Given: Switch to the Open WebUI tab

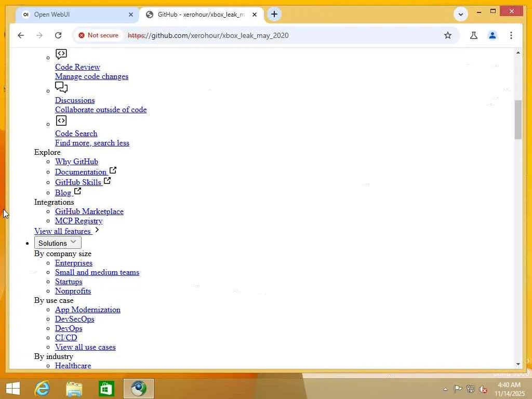Looking at the screenshot, I should click(78, 15).
